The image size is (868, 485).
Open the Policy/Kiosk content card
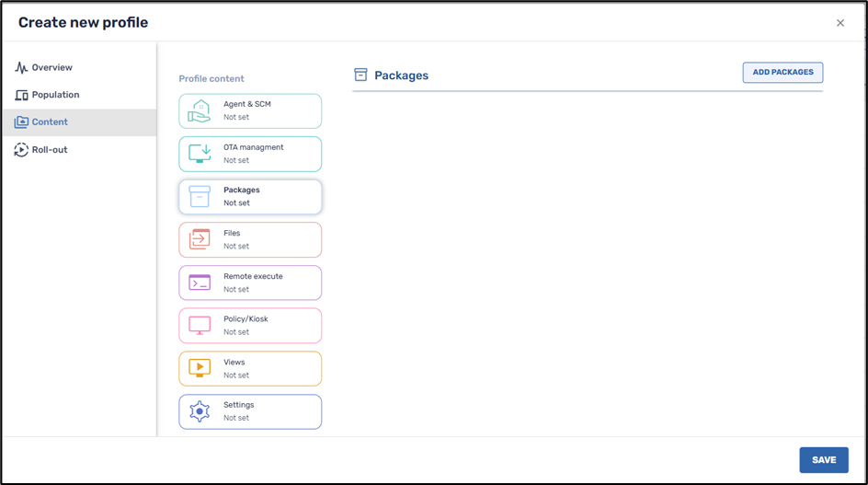250,326
